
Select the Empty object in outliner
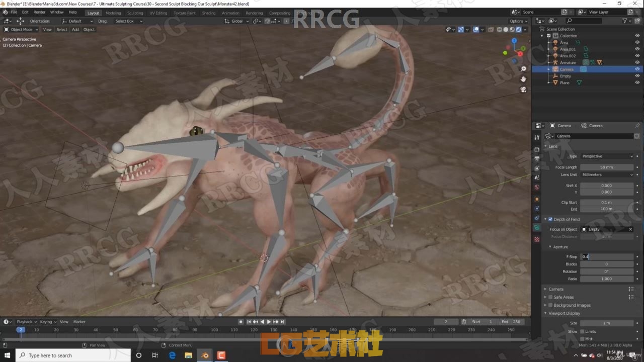[566, 76]
